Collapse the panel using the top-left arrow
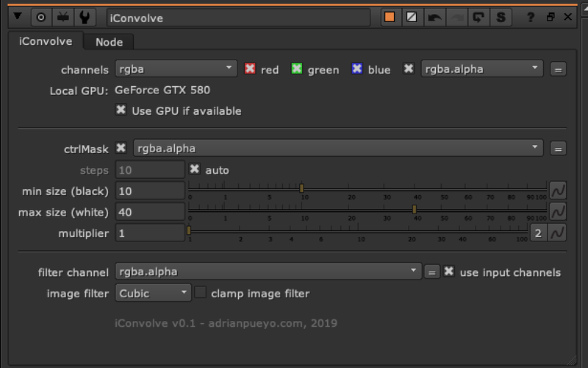The image size is (588, 368). point(18,16)
